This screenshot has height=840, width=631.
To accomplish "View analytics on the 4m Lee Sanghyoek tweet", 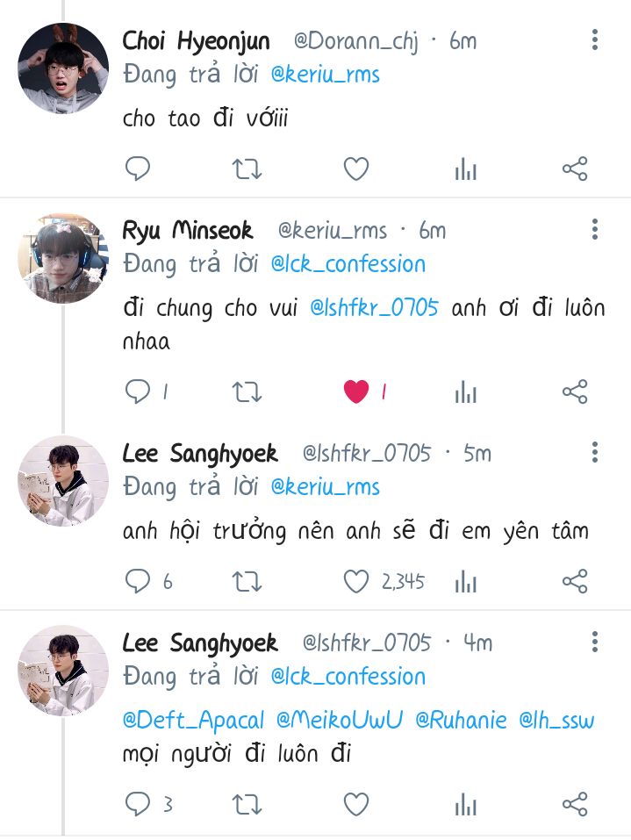I will click(465, 805).
